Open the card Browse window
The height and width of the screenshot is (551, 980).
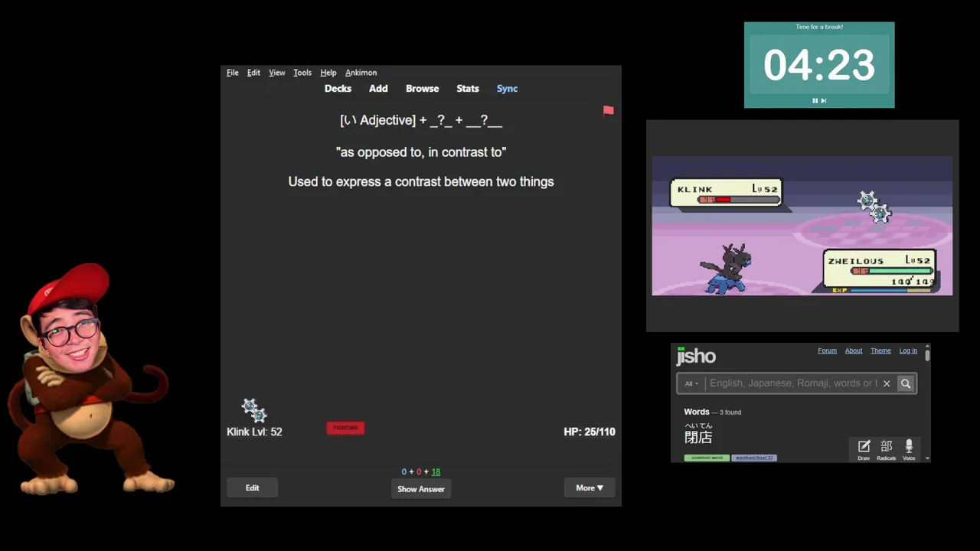tap(422, 89)
